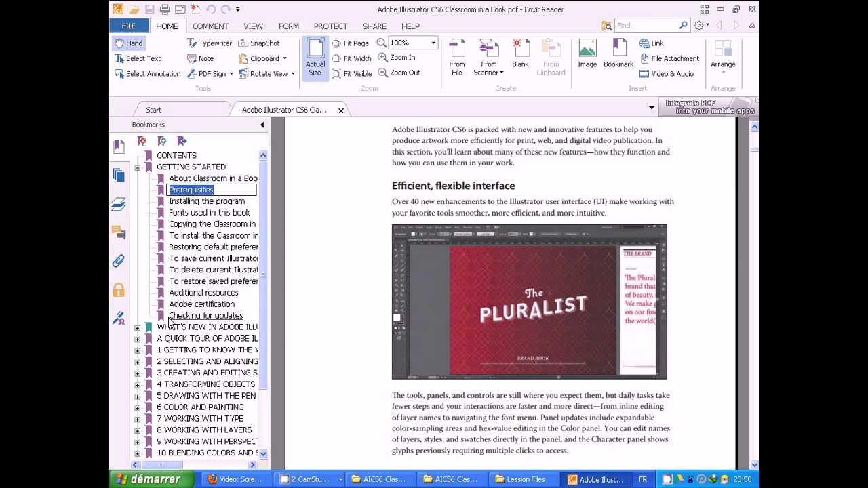Image resolution: width=868 pixels, height=488 pixels.
Task: Close the Adobe Illustrator CS6 document tab
Action: 341,110
